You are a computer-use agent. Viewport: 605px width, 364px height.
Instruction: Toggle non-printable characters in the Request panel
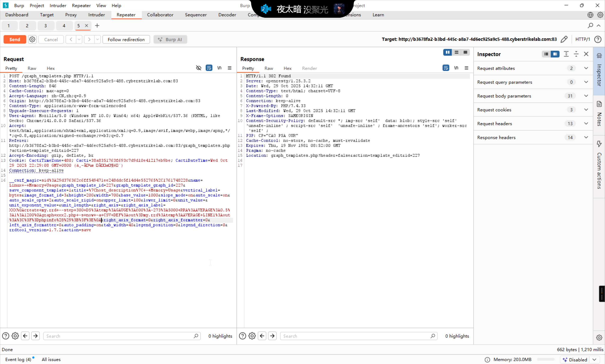[x=219, y=68]
